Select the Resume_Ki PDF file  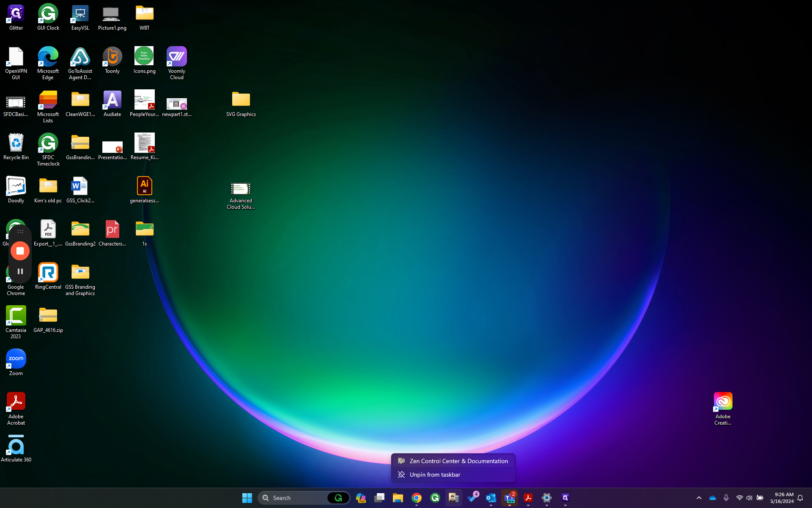coord(145,147)
